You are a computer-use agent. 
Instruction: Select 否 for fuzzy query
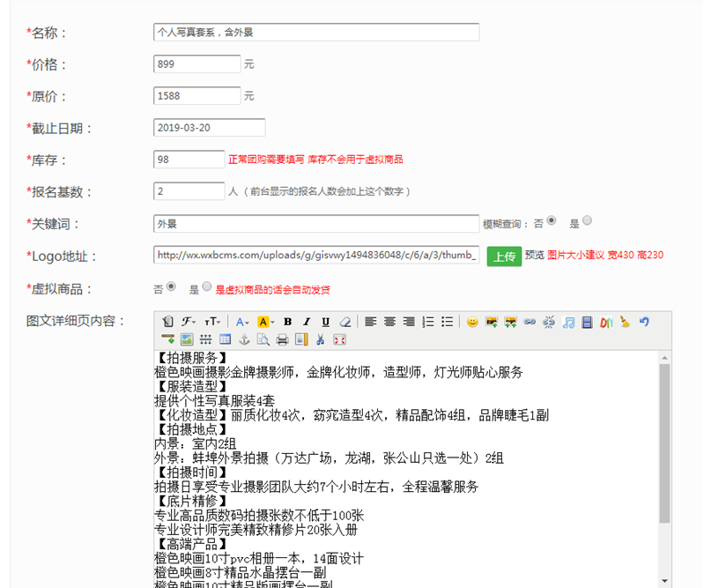pos(552,220)
